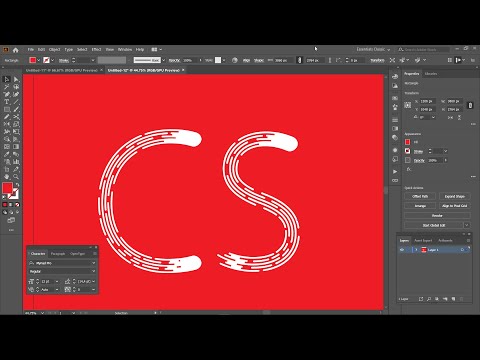Select the Scale tool
Screen dimensions: 480x360
point(16,124)
